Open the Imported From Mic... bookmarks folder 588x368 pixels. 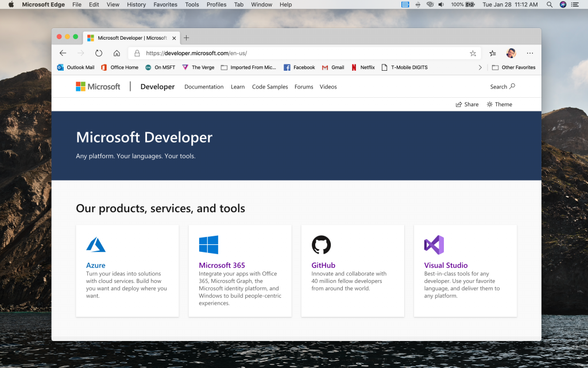click(248, 67)
